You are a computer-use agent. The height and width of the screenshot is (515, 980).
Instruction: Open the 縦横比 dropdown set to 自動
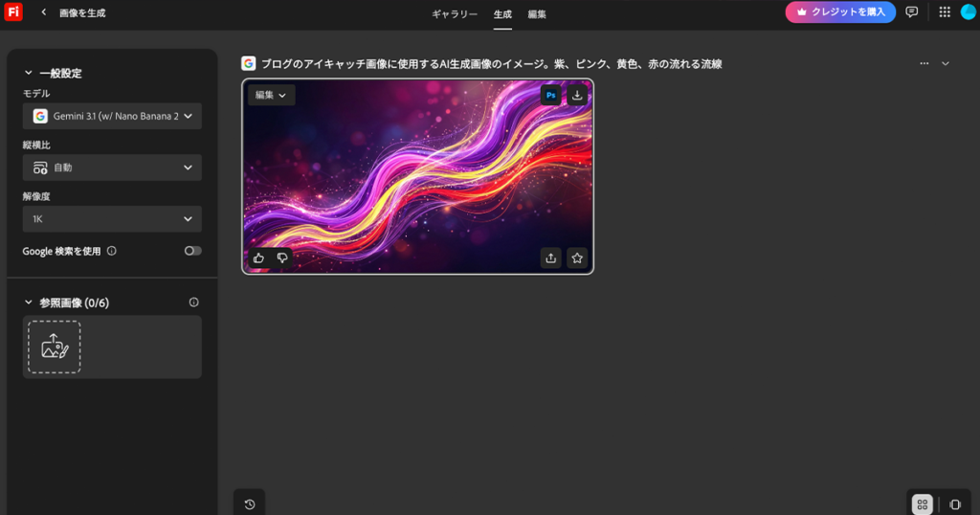point(113,168)
